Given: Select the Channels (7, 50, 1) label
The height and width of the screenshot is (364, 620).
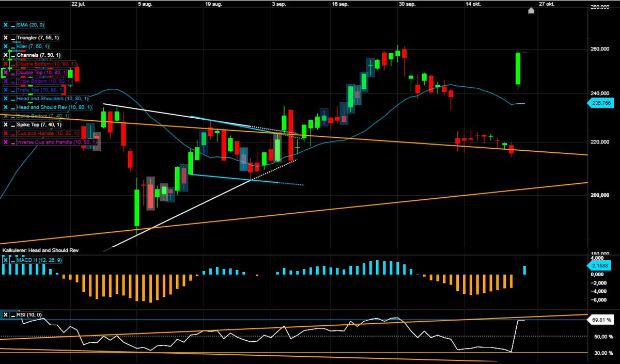Looking at the screenshot, I should pyautogui.click(x=39, y=55).
